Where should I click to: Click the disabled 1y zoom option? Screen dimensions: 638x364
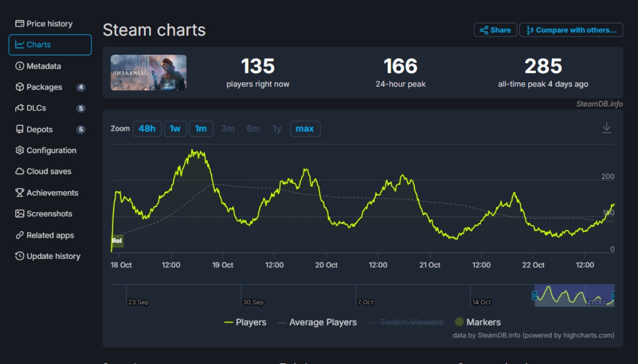[277, 129]
